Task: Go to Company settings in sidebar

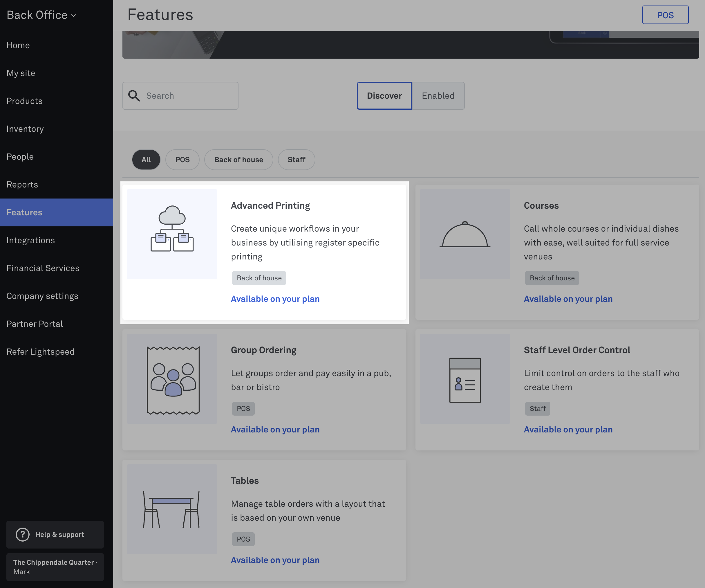Action: [x=42, y=296]
